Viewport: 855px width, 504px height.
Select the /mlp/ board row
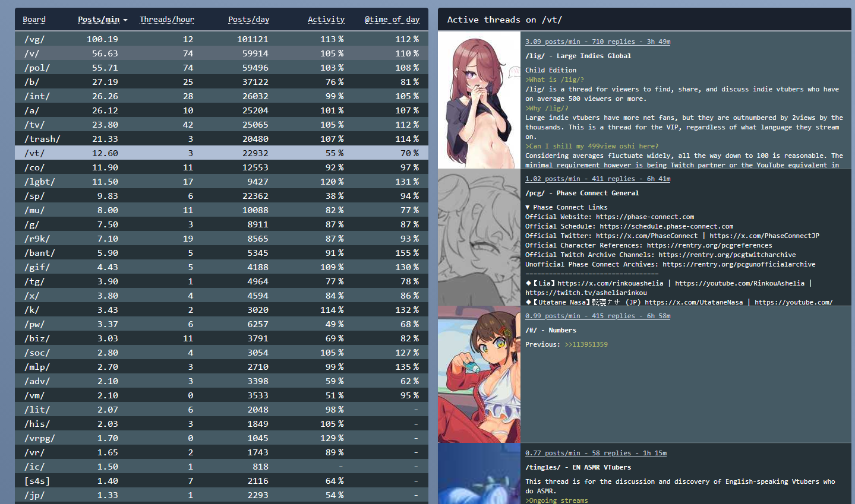[222, 367]
